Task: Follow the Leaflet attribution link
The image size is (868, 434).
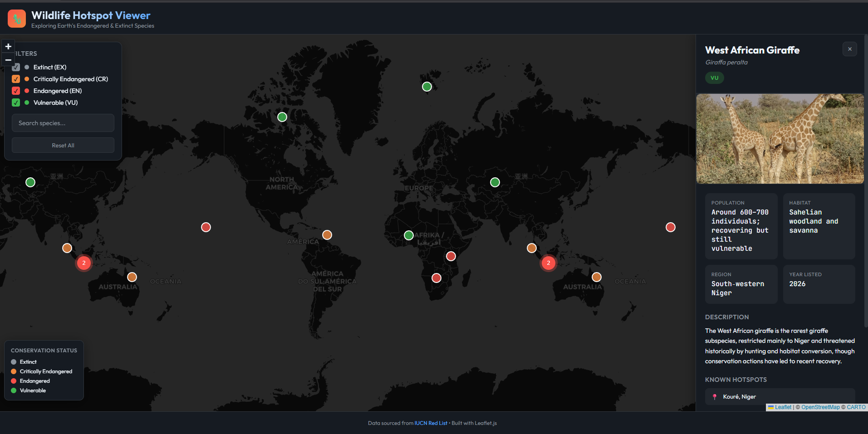Action: (783, 407)
